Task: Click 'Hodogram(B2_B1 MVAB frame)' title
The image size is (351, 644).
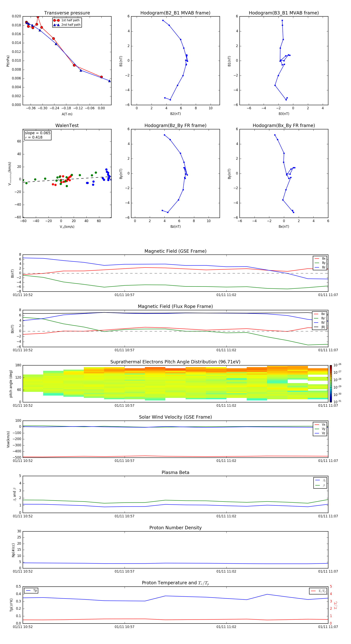Action: [175, 13]
